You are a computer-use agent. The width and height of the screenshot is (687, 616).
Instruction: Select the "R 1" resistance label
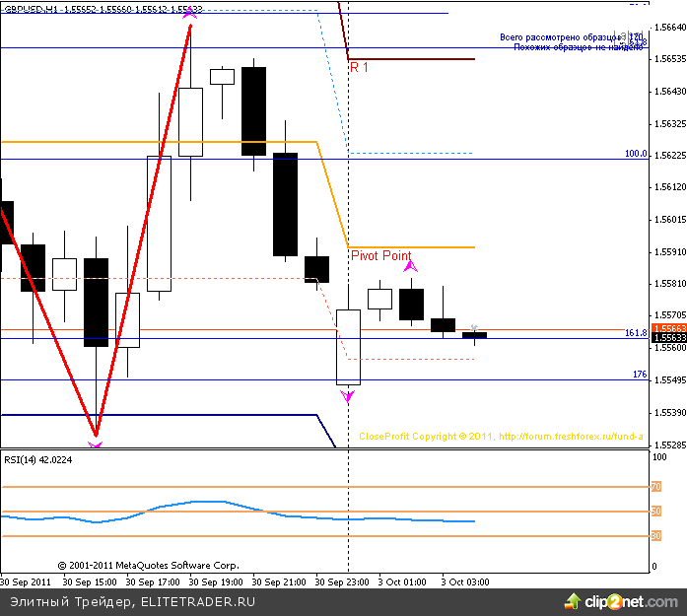tap(360, 67)
